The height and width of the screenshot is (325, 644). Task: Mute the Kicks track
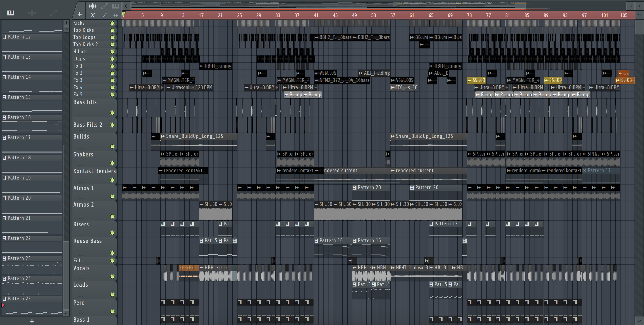tap(112, 23)
